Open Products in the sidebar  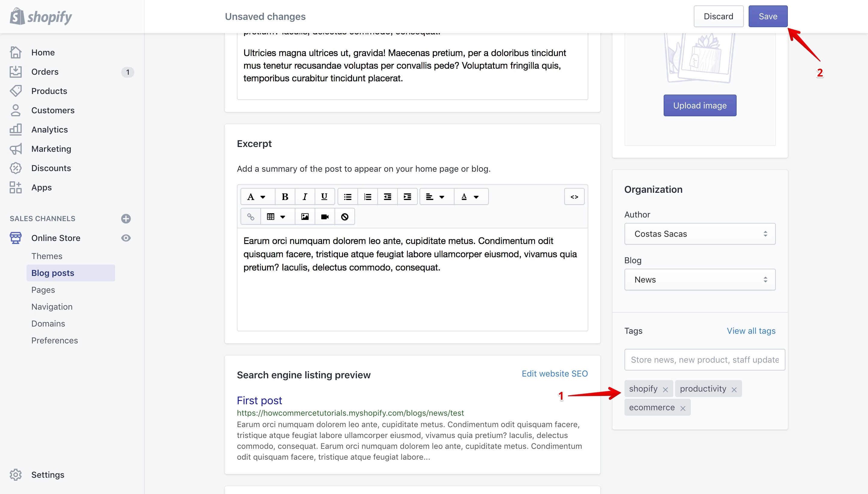click(x=49, y=91)
